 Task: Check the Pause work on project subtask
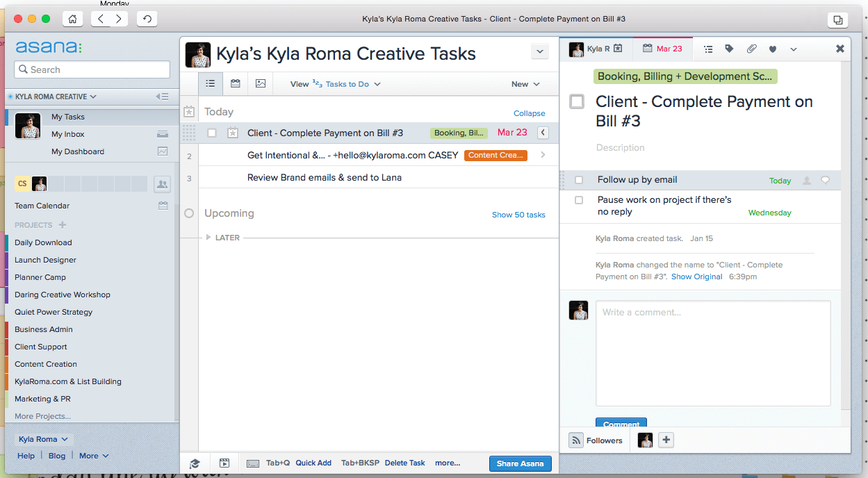579,200
